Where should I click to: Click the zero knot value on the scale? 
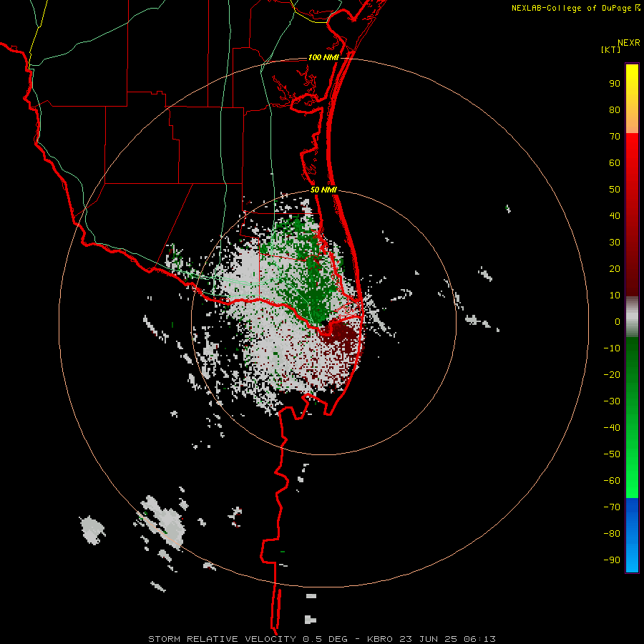(618, 322)
